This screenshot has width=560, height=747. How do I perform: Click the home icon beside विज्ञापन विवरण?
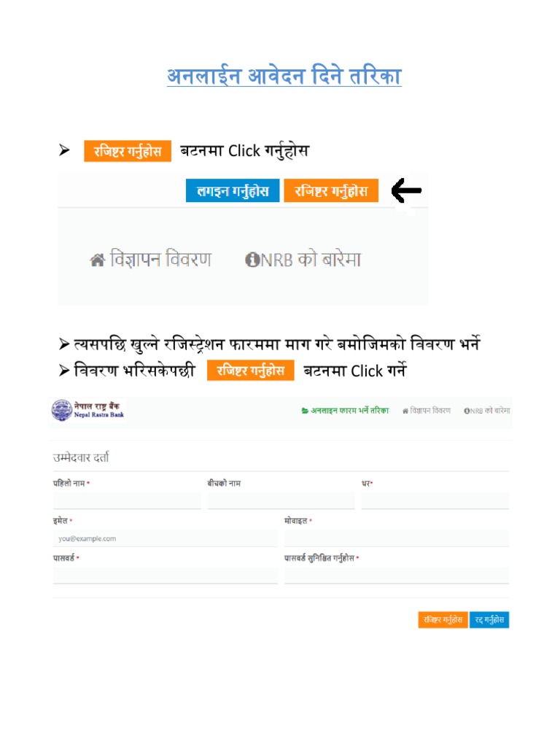(x=97, y=260)
